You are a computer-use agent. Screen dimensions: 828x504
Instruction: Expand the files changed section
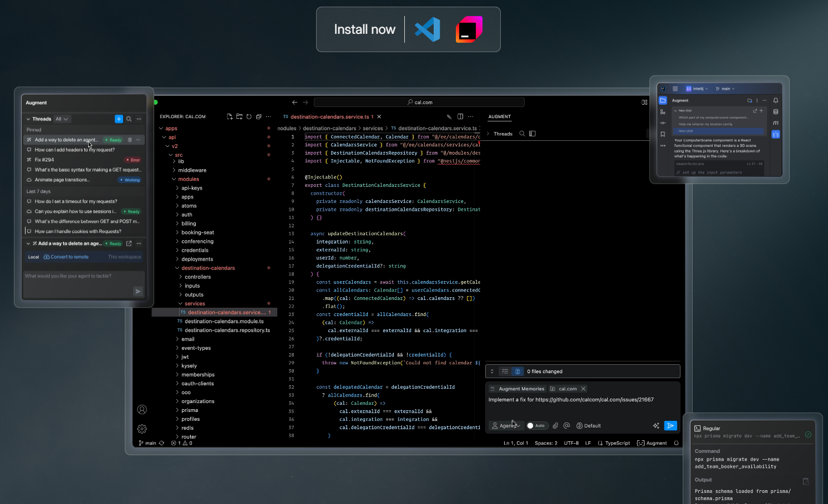point(492,371)
